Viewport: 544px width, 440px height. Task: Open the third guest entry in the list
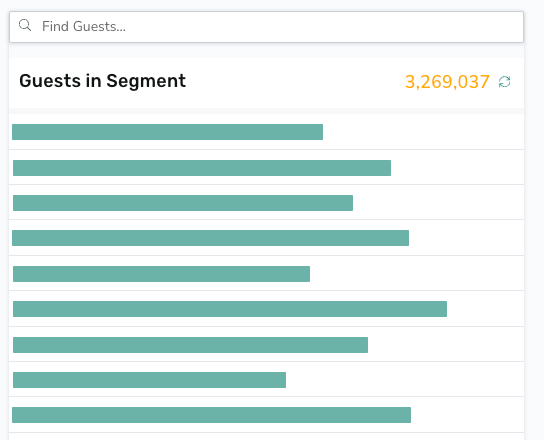(x=266, y=203)
